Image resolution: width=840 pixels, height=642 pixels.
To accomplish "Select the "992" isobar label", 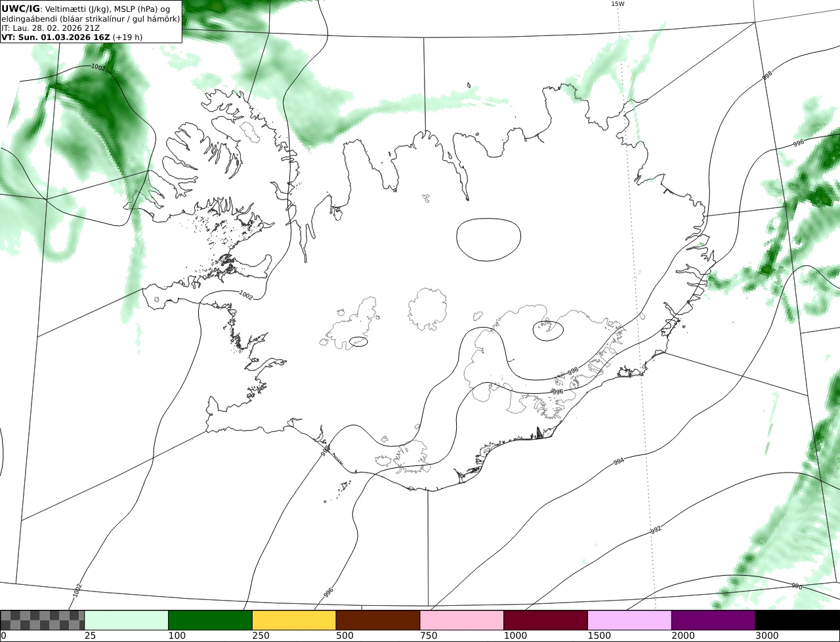I will point(656,530).
